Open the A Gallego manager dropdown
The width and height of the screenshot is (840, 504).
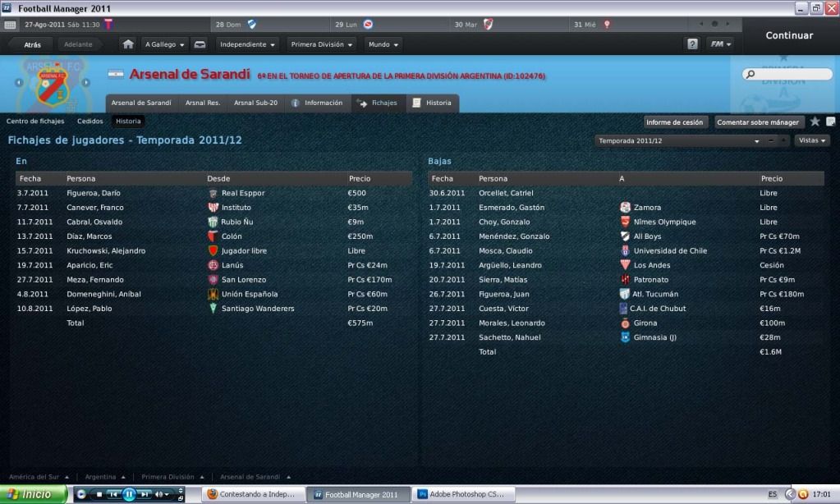tap(165, 44)
